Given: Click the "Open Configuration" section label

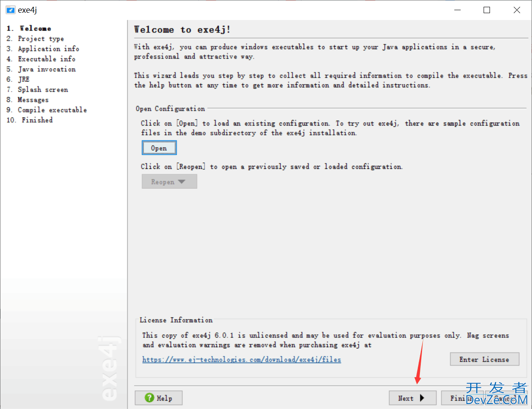Looking at the screenshot, I should pyautogui.click(x=170, y=109).
